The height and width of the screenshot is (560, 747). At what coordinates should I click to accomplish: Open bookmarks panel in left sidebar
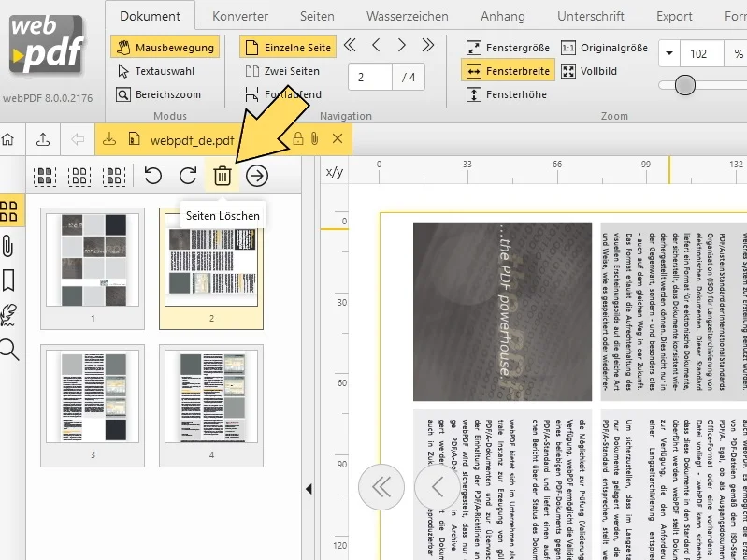point(9,280)
